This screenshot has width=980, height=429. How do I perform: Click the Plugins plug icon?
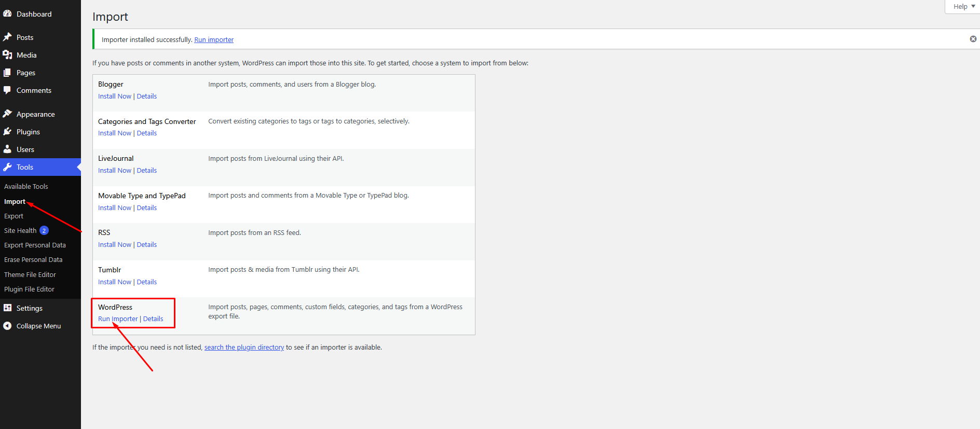coord(7,132)
